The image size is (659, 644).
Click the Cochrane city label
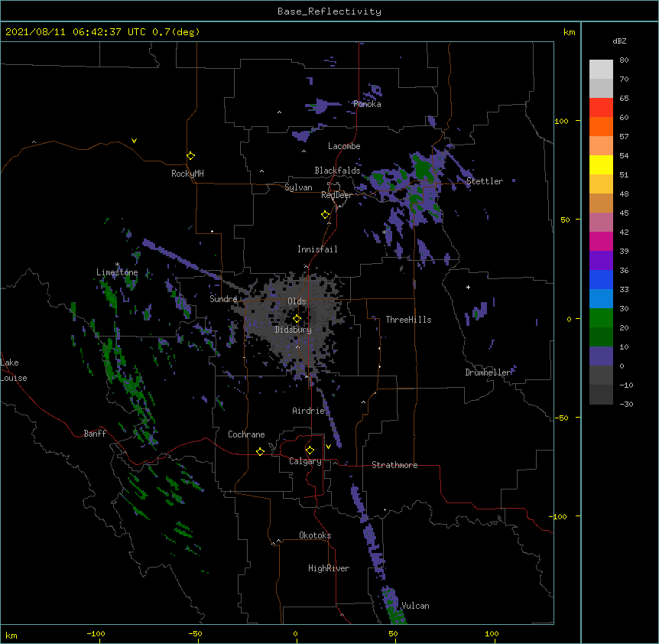click(246, 434)
